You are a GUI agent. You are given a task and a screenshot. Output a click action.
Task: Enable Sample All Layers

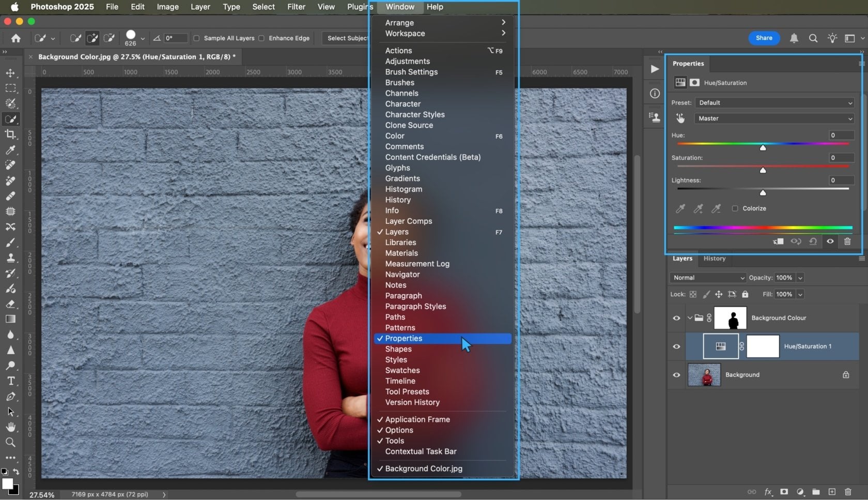[197, 38]
